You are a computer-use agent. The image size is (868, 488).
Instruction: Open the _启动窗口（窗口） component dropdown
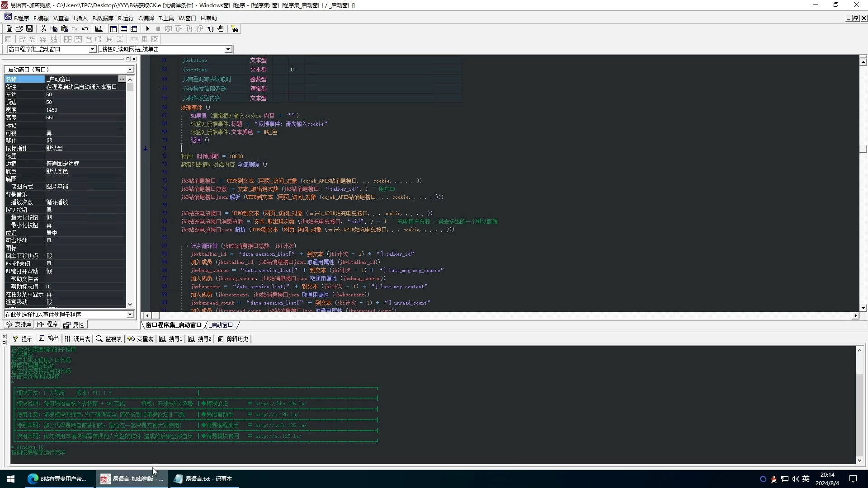(x=130, y=70)
